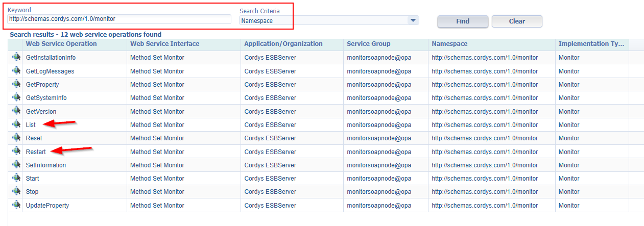Select the GetVersion operation name

pos(41,111)
